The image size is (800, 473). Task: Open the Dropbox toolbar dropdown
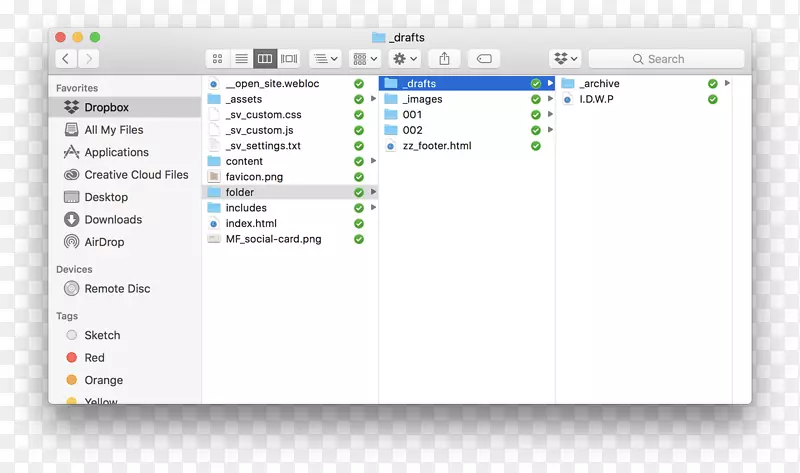(565, 59)
